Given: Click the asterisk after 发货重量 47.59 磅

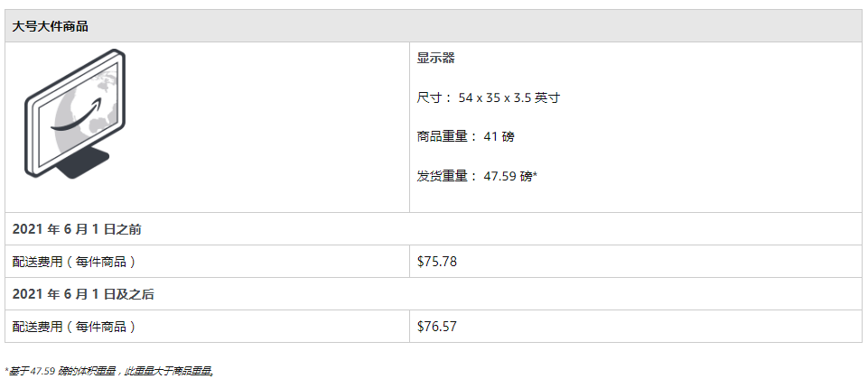Looking at the screenshot, I should tap(536, 175).
